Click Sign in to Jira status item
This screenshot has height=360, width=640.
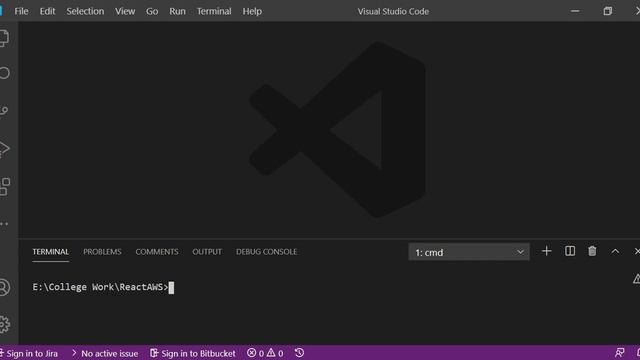[x=29, y=353]
